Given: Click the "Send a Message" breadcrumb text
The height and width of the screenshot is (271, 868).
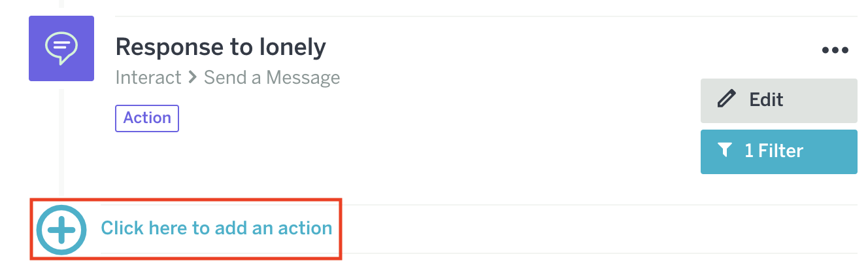Looking at the screenshot, I should coord(272,77).
